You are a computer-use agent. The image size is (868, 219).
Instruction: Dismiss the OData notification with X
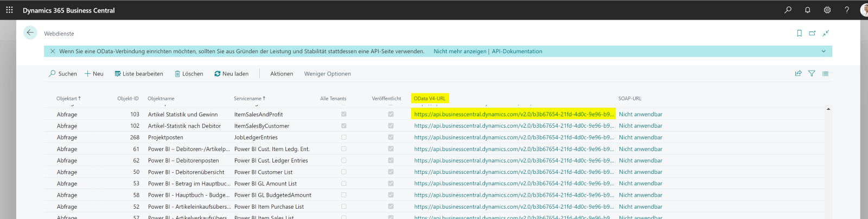pyautogui.click(x=53, y=51)
